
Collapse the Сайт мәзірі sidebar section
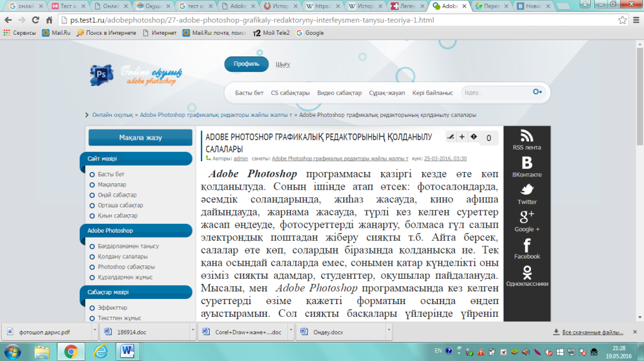tap(137, 159)
